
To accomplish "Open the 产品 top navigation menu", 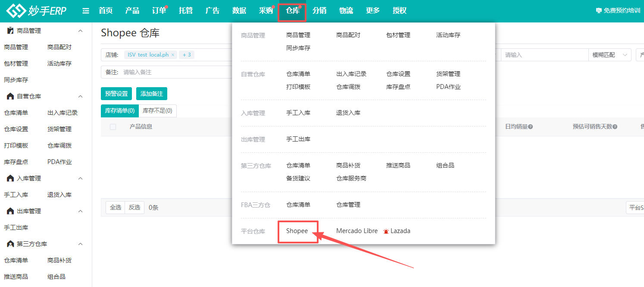I will 132,11.
